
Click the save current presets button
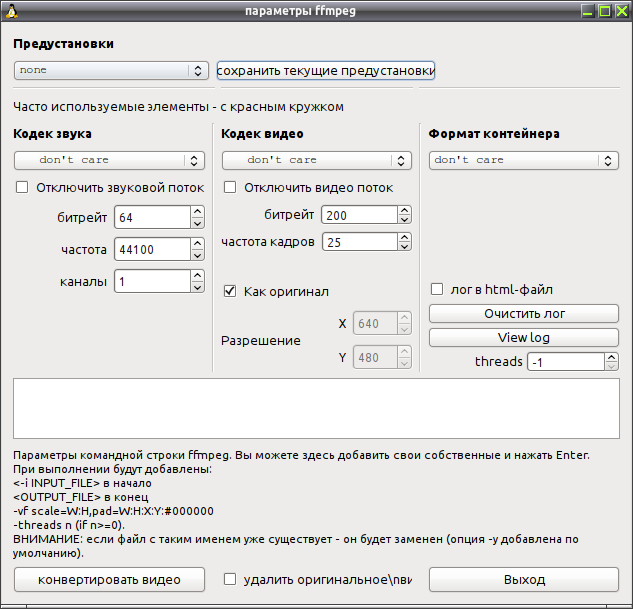[326, 71]
